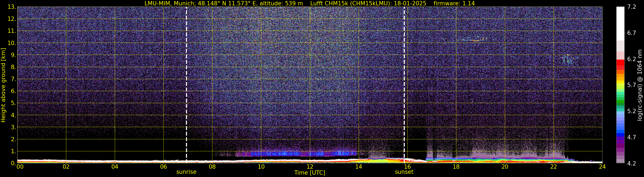This screenshot has height=177, width=644.
Task: Click the '20' time tick label
Action: tap(505, 167)
